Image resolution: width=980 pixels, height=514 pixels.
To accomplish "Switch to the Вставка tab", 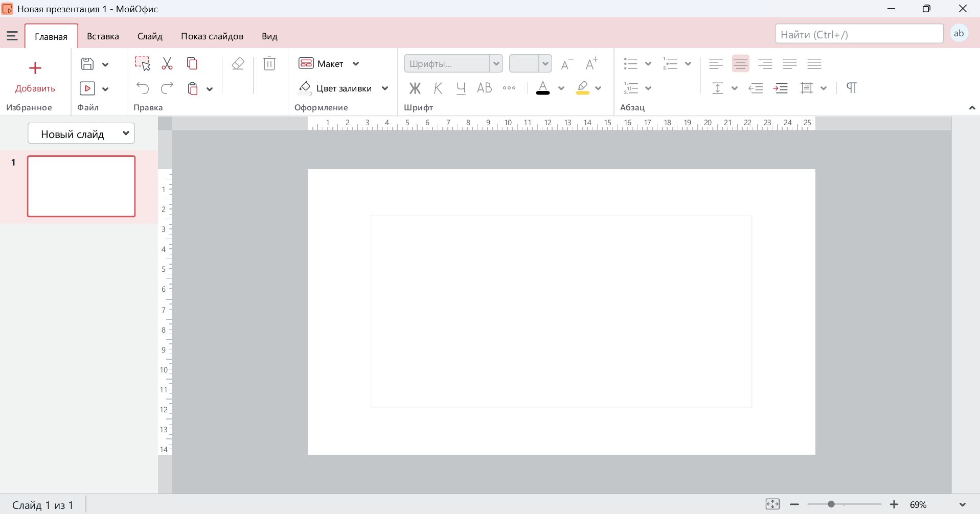I will point(103,36).
